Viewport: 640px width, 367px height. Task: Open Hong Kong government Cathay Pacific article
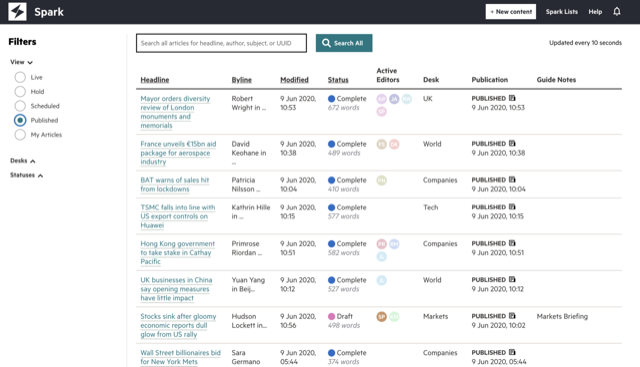178,252
